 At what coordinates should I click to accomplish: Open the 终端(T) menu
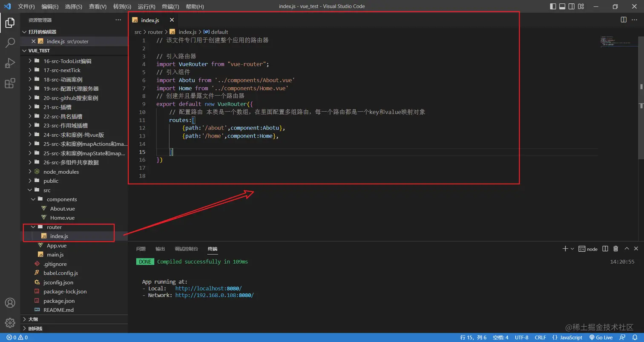pos(171,6)
